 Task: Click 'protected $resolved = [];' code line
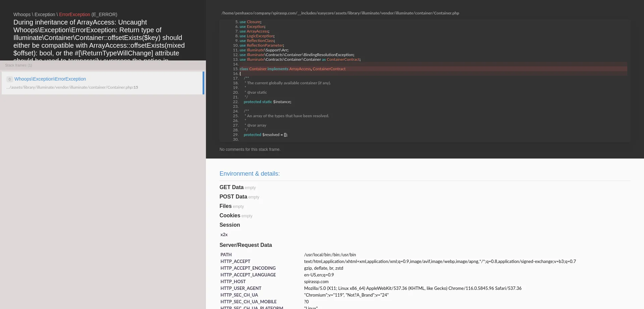coord(265,135)
